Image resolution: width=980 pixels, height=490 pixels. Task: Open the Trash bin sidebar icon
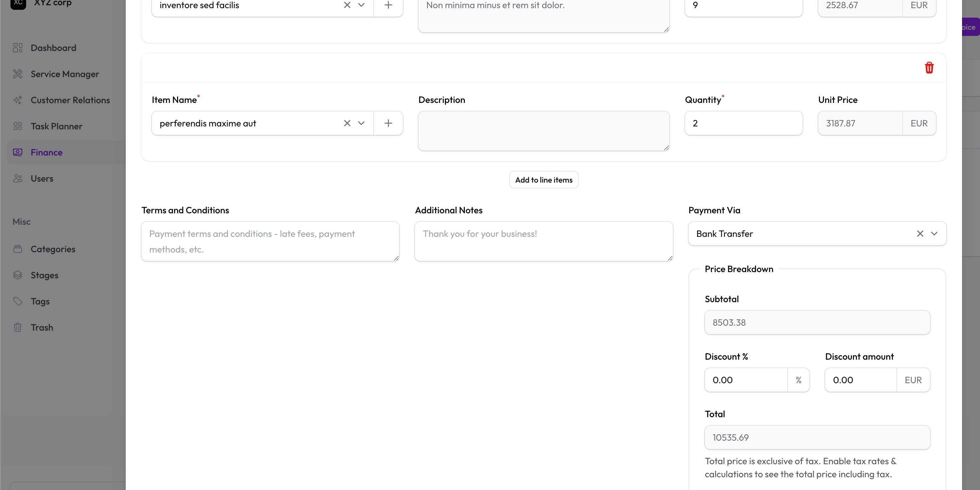pos(18,328)
